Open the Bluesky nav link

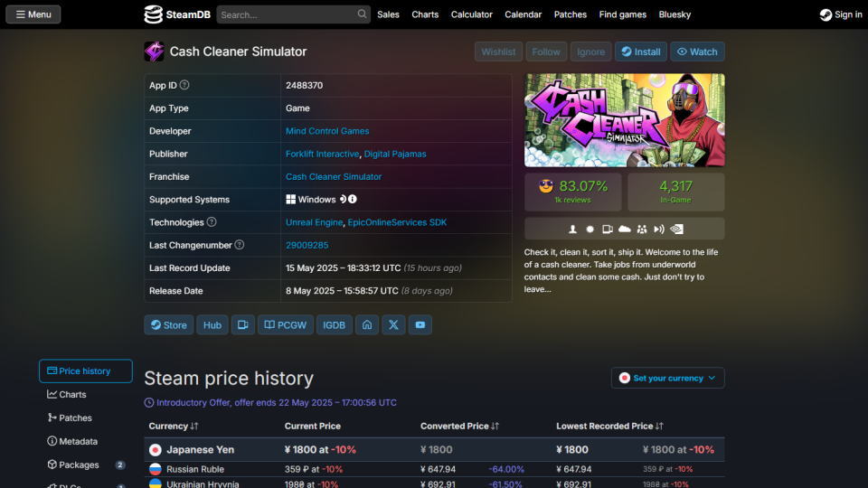(x=675, y=14)
